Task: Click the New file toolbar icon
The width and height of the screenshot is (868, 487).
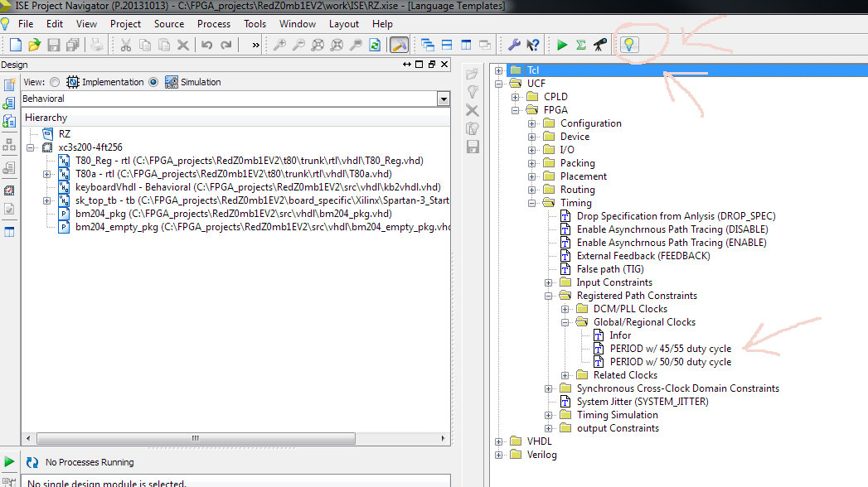Action: tap(16, 45)
